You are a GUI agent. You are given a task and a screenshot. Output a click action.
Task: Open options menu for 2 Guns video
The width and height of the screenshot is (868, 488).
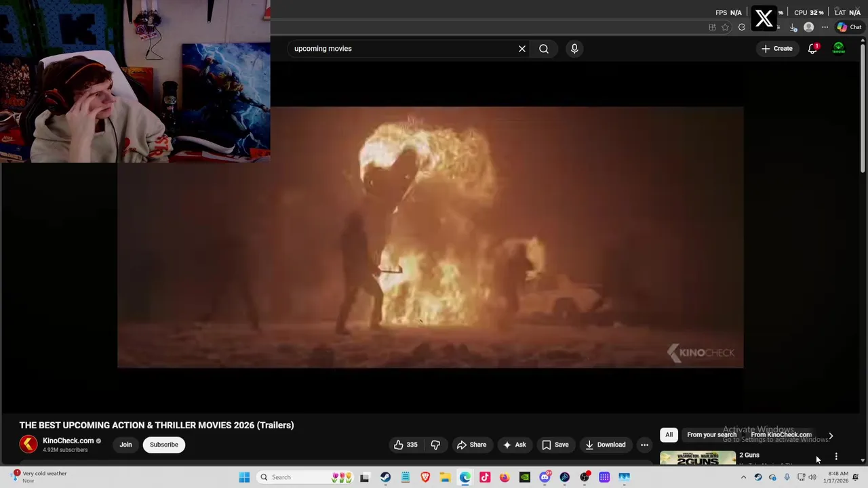[836, 457]
